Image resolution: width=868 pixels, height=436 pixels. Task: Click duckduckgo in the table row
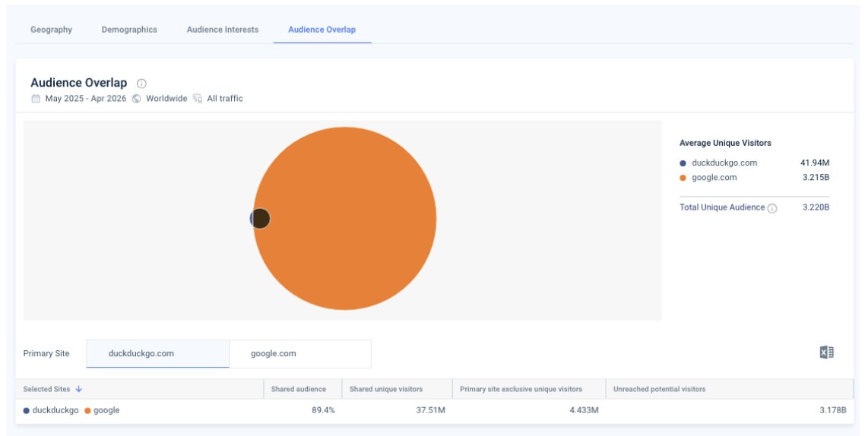pos(55,410)
